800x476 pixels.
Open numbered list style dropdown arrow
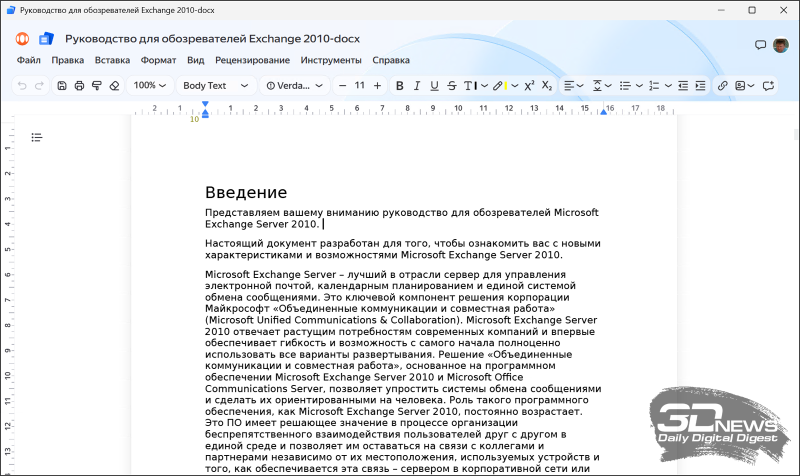[x=668, y=86]
